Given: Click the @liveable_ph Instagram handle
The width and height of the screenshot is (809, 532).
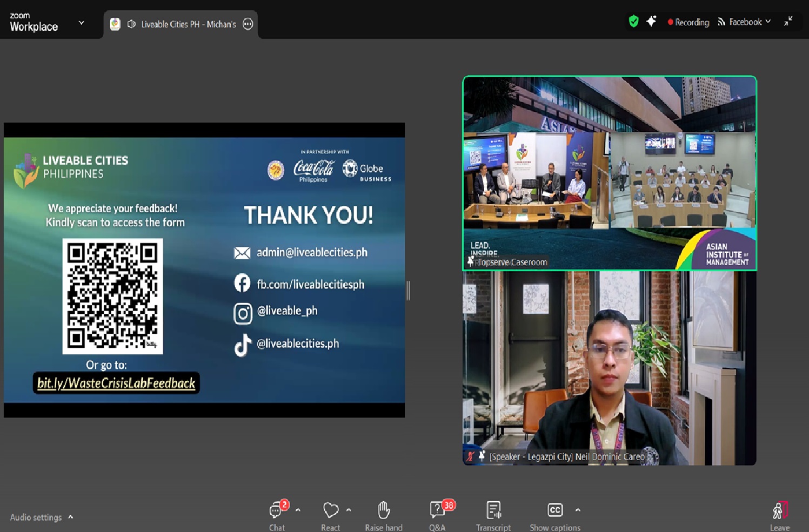Looking at the screenshot, I should pos(287,311).
